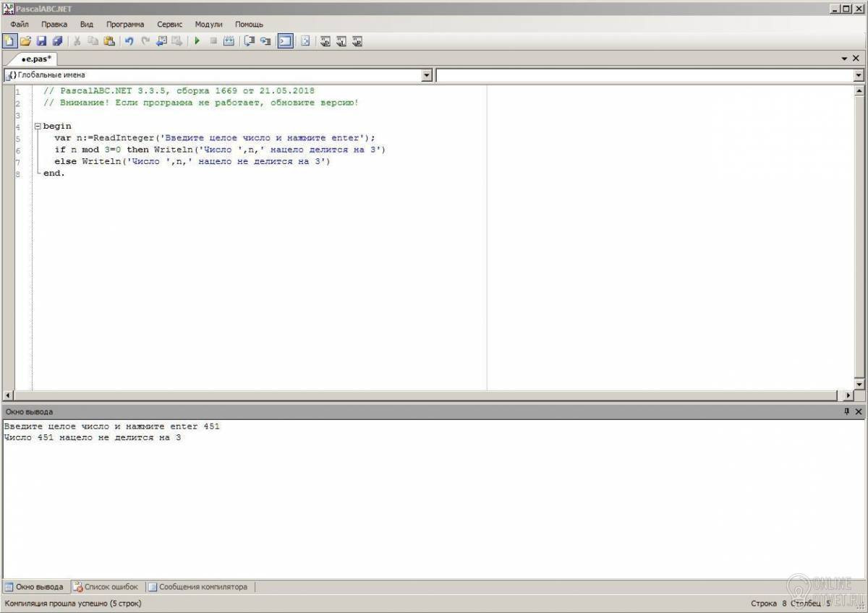
Task: Switch to Окно вывода bottom tab
Action: (34, 587)
